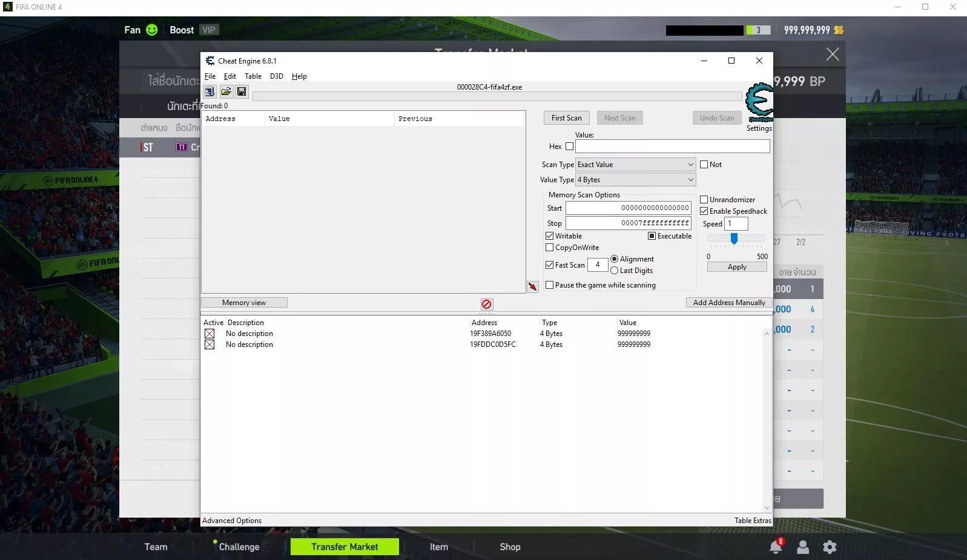Click the floppy disk save table icon

(x=242, y=91)
